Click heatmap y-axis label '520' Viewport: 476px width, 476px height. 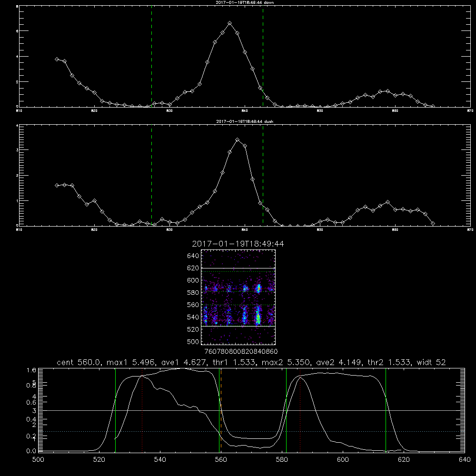tap(193, 329)
